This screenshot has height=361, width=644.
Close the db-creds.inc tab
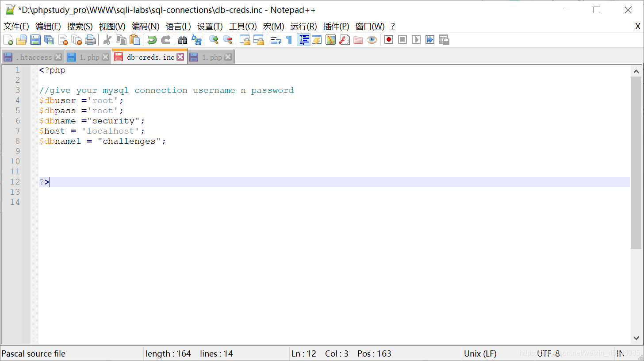[180, 57]
